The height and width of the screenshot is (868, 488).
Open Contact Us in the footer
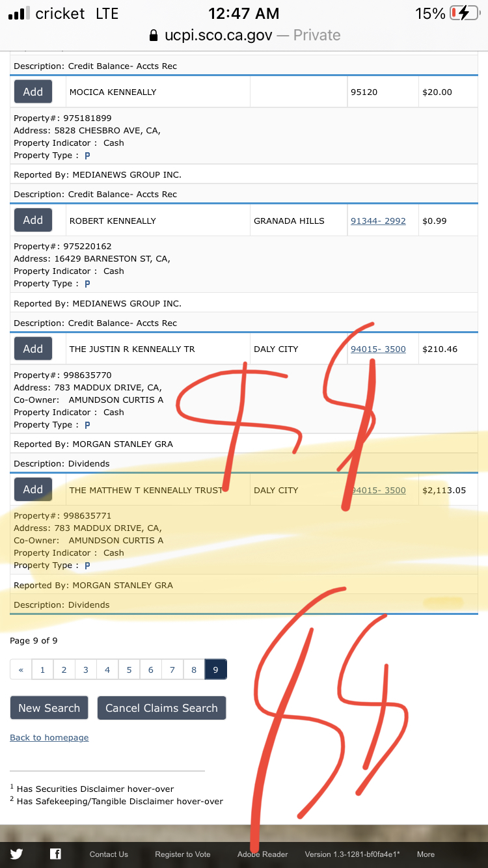click(x=109, y=854)
